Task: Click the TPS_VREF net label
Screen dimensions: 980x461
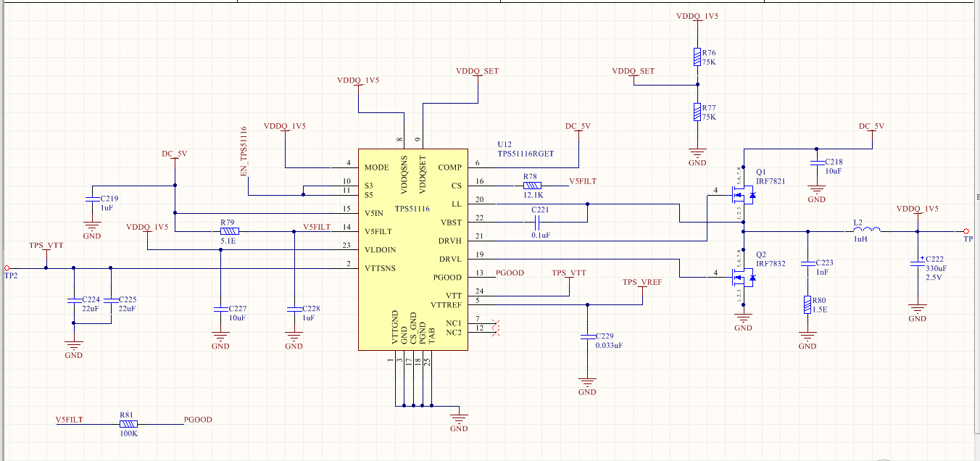Action: [641, 282]
